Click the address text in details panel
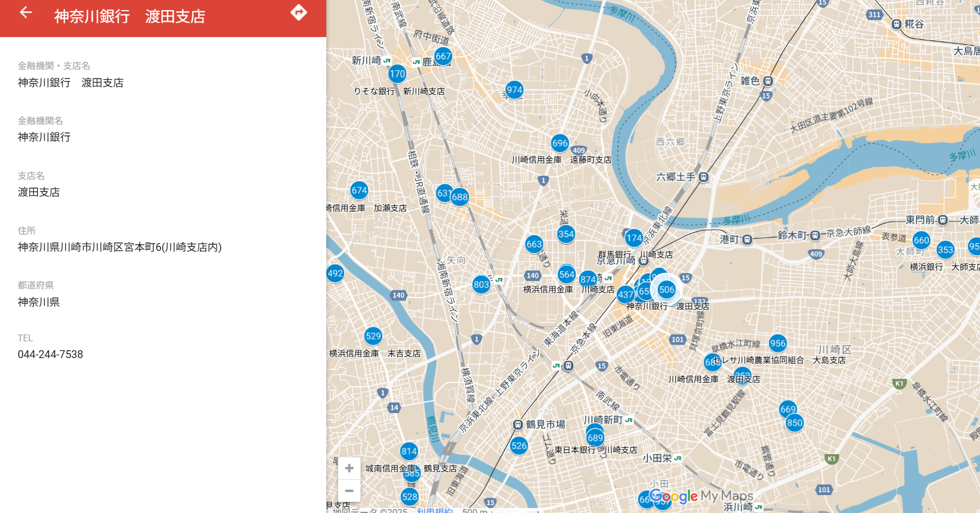This screenshot has height=513, width=980. 120,247
